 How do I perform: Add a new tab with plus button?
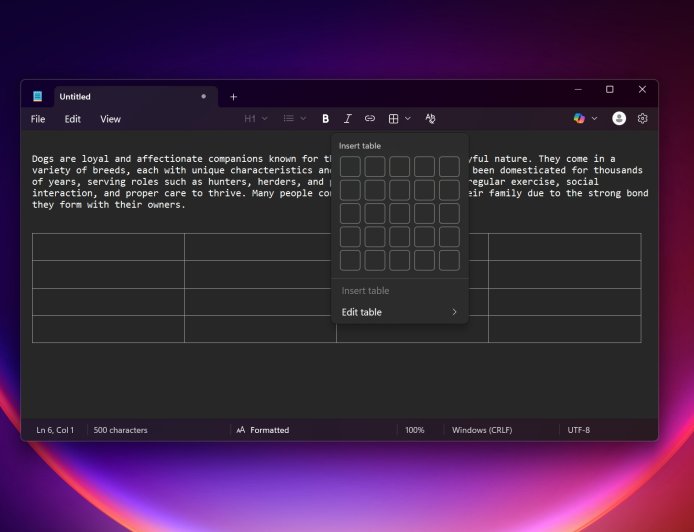(x=233, y=97)
